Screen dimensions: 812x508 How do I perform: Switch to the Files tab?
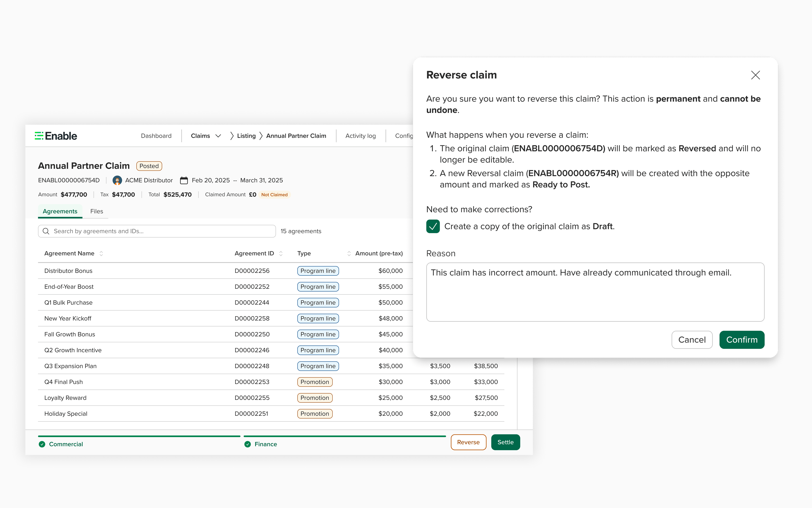(97, 211)
